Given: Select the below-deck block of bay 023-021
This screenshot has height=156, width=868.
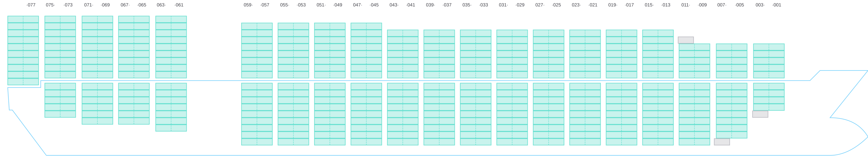Looking at the screenshot, I should (585, 114).
